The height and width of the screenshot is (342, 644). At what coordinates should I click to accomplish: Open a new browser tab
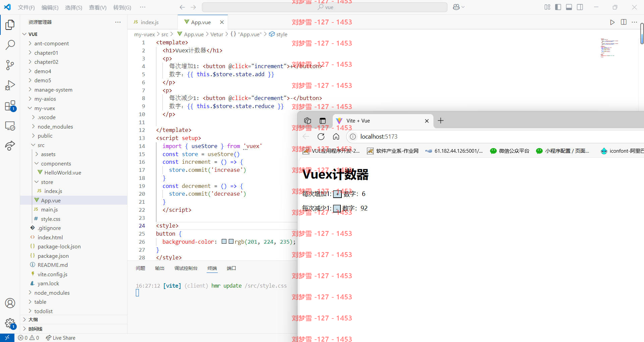click(x=441, y=121)
